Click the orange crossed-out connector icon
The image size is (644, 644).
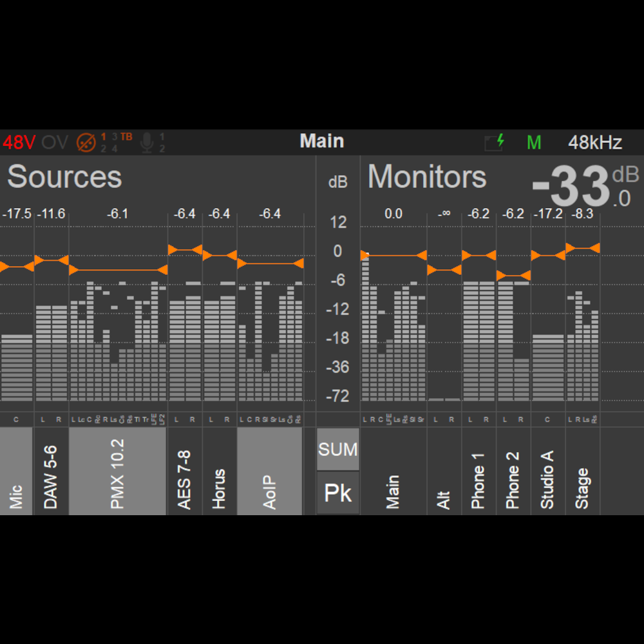click(x=86, y=143)
